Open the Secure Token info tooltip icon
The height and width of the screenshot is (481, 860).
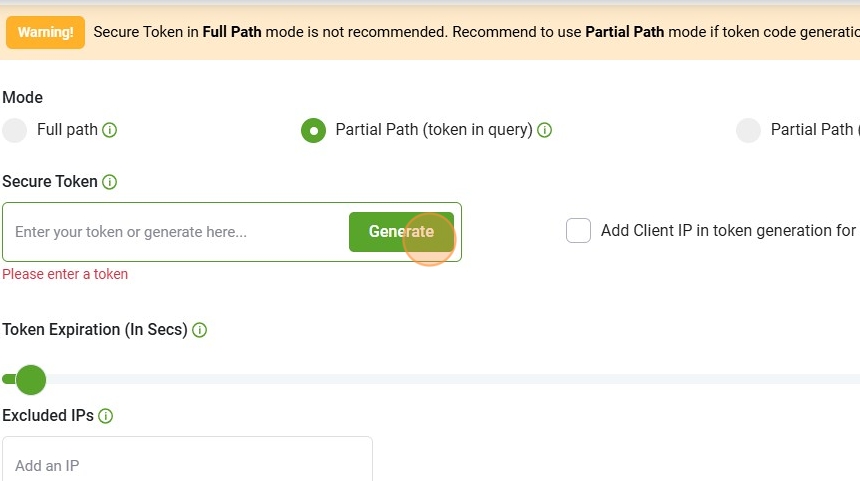click(110, 182)
